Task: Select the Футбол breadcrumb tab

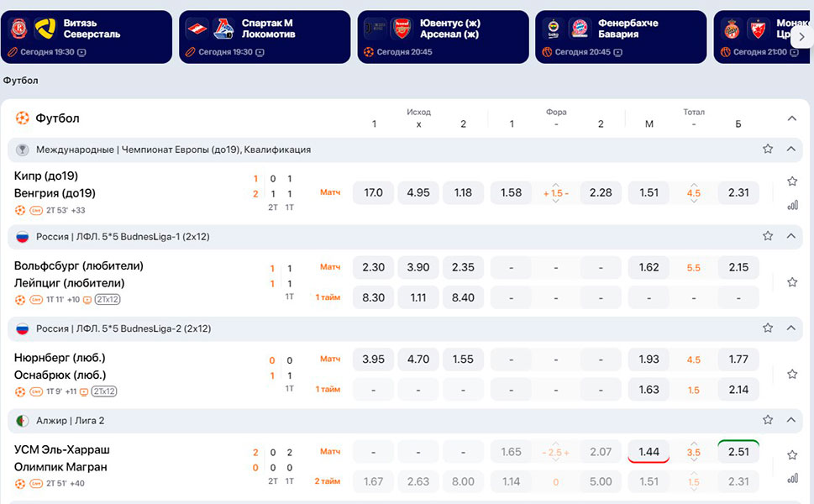Action: (20, 81)
